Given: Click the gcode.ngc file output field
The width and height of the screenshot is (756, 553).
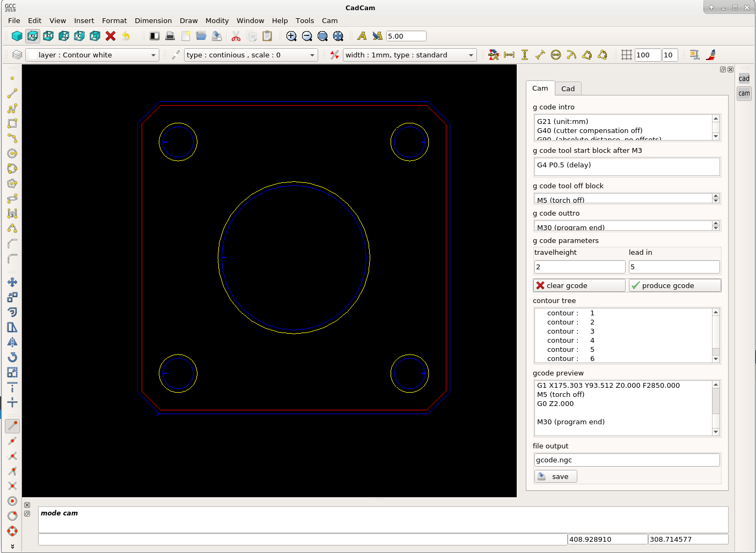Looking at the screenshot, I should pyautogui.click(x=627, y=460).
